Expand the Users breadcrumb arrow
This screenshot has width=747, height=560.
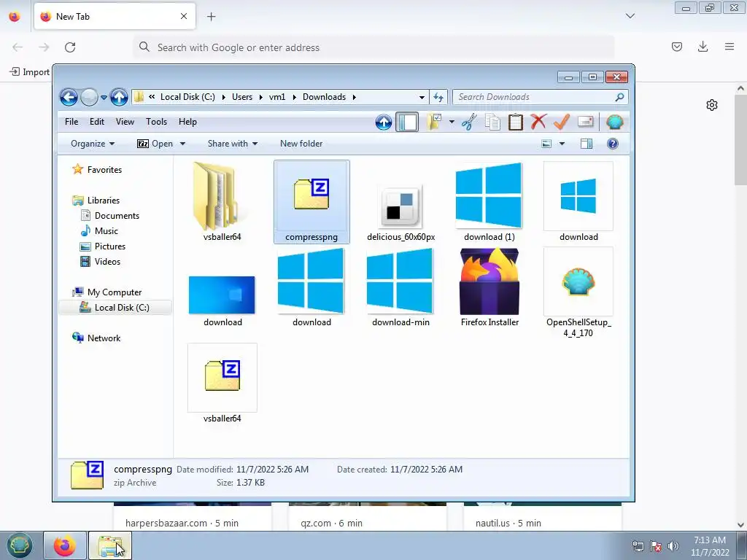coord(261,97)
